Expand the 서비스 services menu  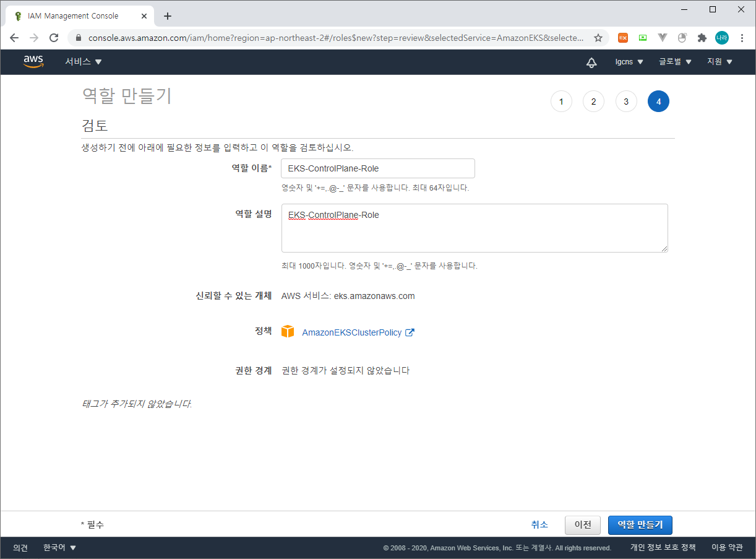coord(84,61)
